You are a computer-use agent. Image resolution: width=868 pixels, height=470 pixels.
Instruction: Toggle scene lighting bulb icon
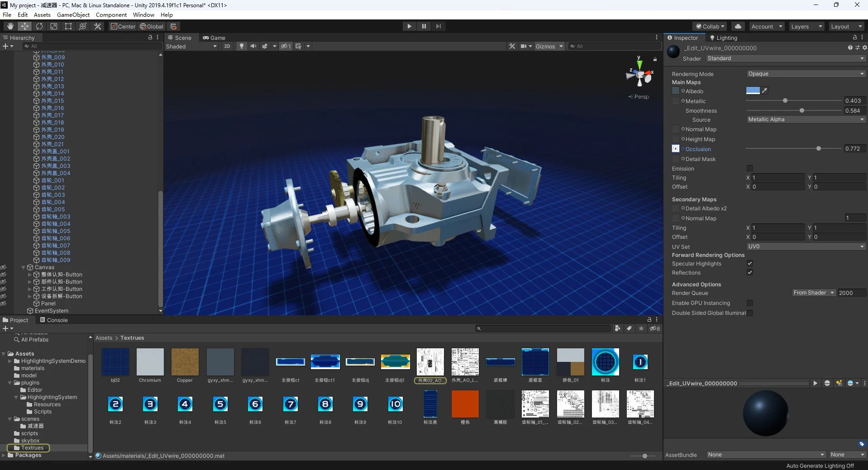click(242, 46)
